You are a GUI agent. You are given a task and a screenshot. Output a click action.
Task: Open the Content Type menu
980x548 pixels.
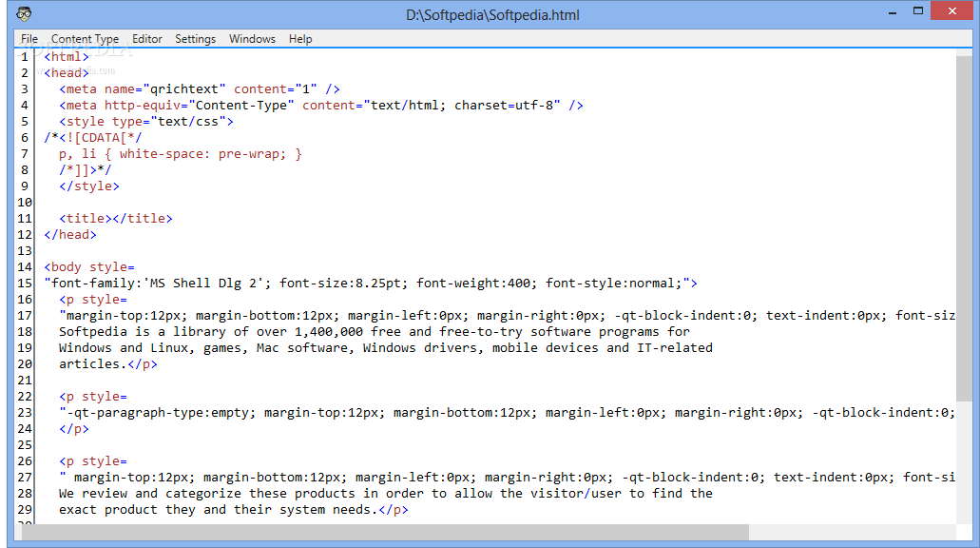pyautogui.click(x=85, y=39)
